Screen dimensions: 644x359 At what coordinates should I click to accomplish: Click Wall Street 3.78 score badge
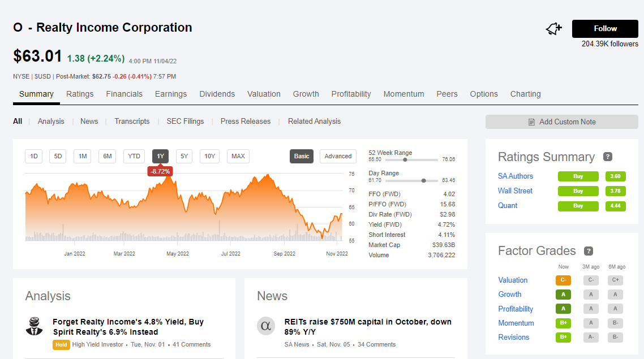pos(615,191)
